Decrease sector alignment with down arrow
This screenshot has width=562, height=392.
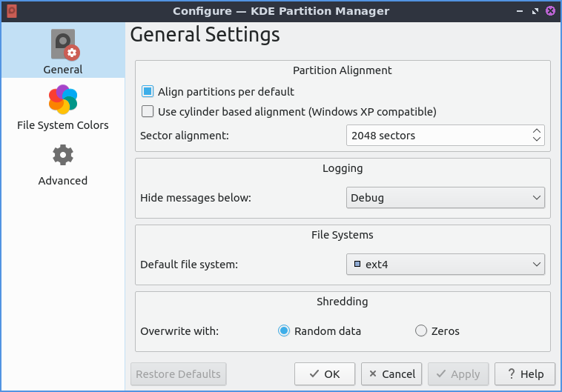pos(537,140)
